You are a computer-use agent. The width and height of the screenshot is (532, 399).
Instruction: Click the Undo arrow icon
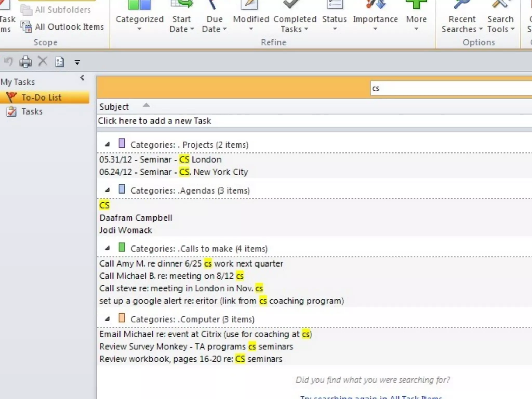tap(9, 62)
